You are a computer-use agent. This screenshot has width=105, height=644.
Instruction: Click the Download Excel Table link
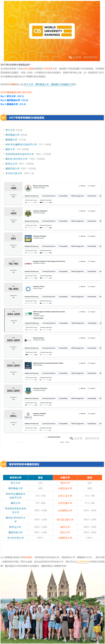54,437
